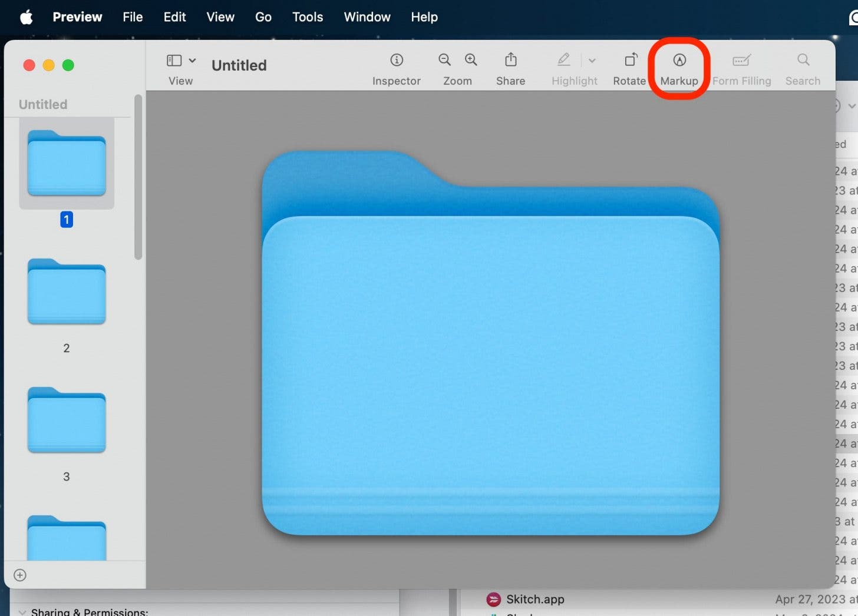Click the Zoom out magnifier icon
858x616 pixels.
click(444, 59)
